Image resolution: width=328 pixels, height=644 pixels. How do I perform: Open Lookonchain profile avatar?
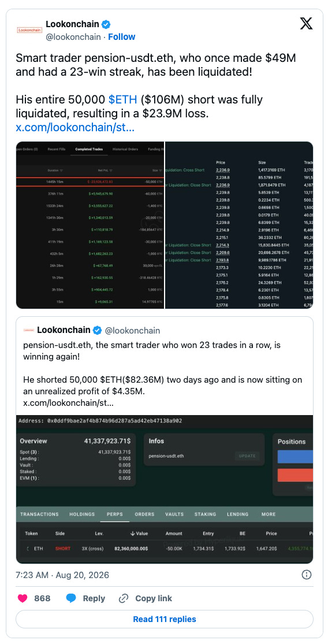pyautogui.click(x=29, y=31)
